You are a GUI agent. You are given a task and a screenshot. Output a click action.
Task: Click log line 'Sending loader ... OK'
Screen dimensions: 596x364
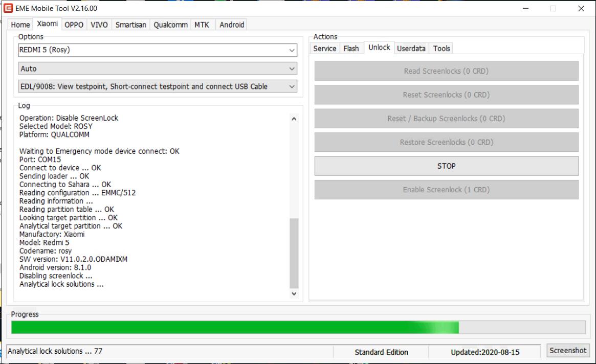click(54, 176)
